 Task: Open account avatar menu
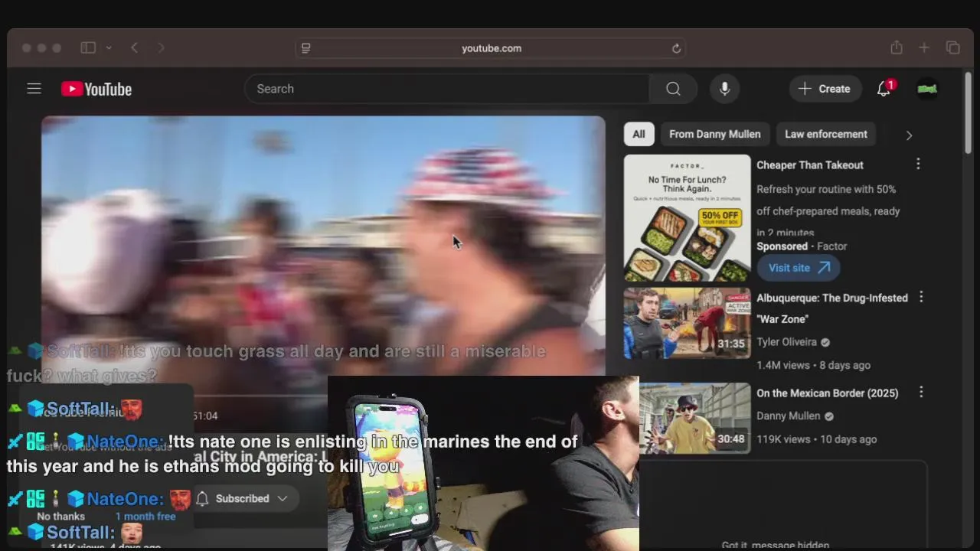pos(927,89)
